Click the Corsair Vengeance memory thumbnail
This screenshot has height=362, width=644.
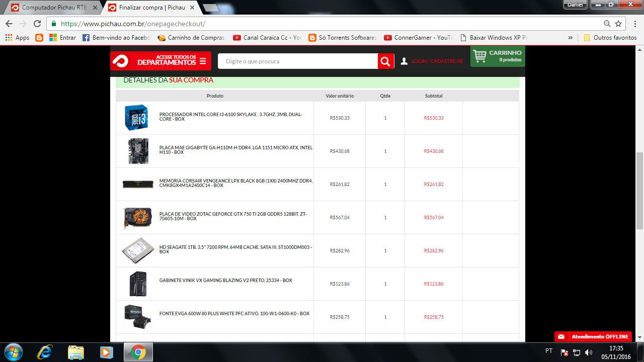click(x=138, y=184)
